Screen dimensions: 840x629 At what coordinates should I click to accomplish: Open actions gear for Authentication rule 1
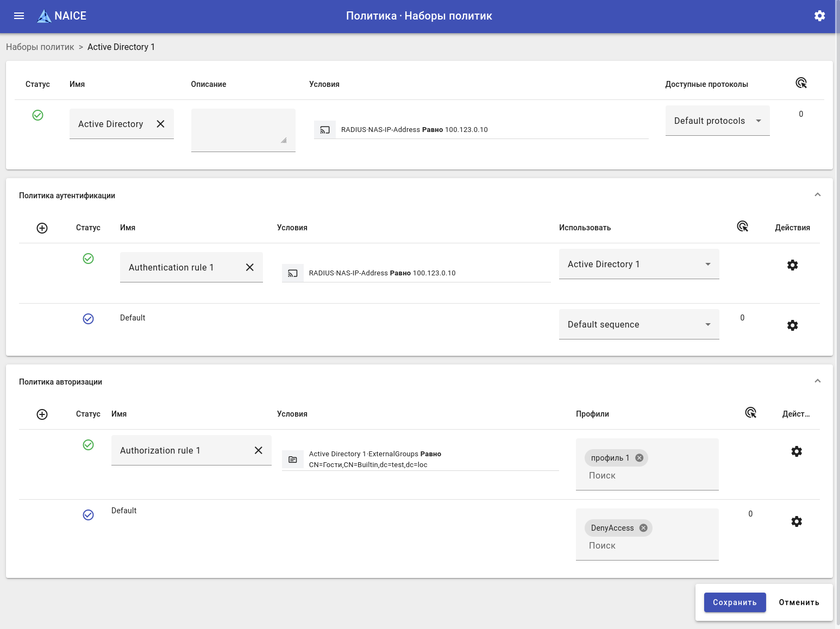point(792,265)
